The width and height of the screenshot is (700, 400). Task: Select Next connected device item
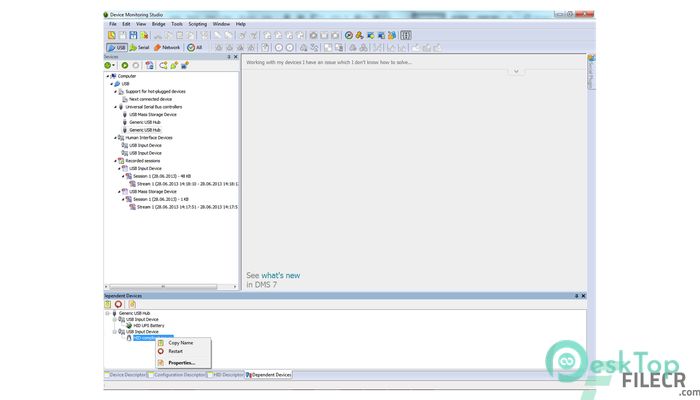150,99
